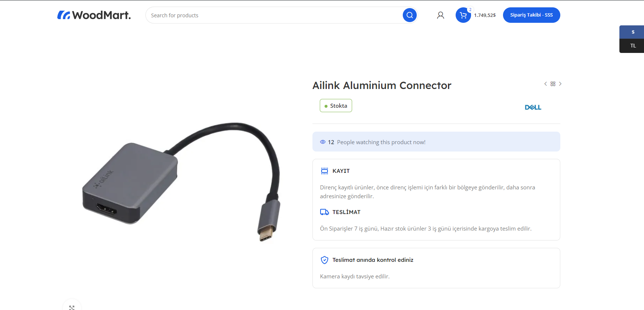Viewport: 644px width, 310px height.
Task: Click the Ailink connector product image
Action: [x=181, y=182]
